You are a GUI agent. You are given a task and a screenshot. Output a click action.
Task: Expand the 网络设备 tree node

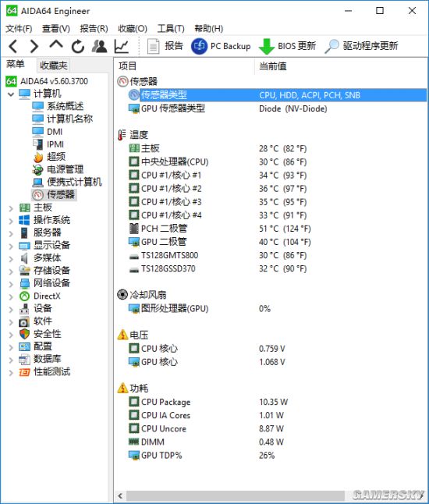click(11, 284)
